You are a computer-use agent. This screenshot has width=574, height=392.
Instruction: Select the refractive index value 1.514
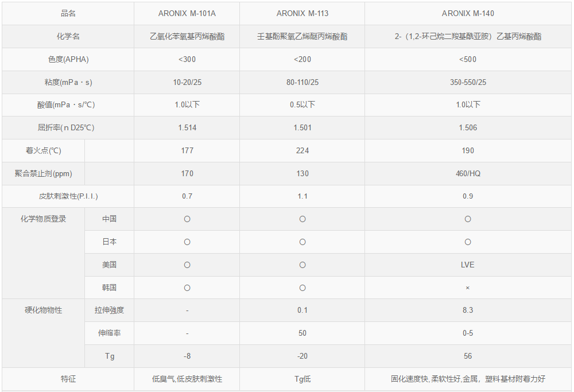tap(187, 127)
